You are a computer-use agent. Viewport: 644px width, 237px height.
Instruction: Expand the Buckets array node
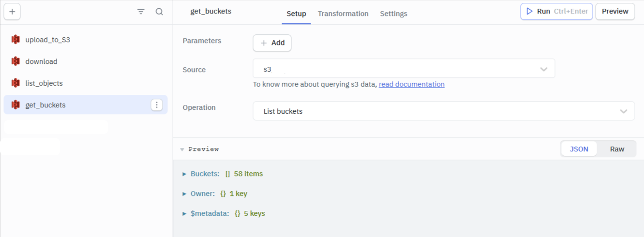click(184, 174)
